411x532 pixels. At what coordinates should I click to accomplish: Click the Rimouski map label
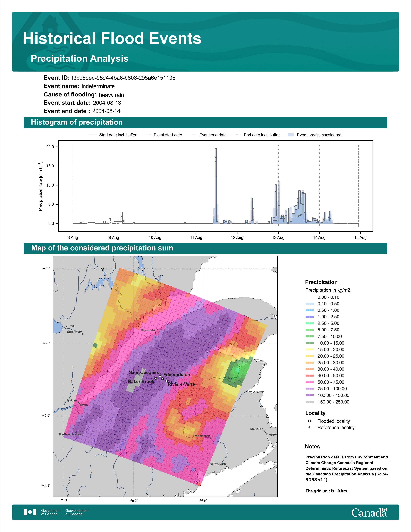click(x=148, y=330)
